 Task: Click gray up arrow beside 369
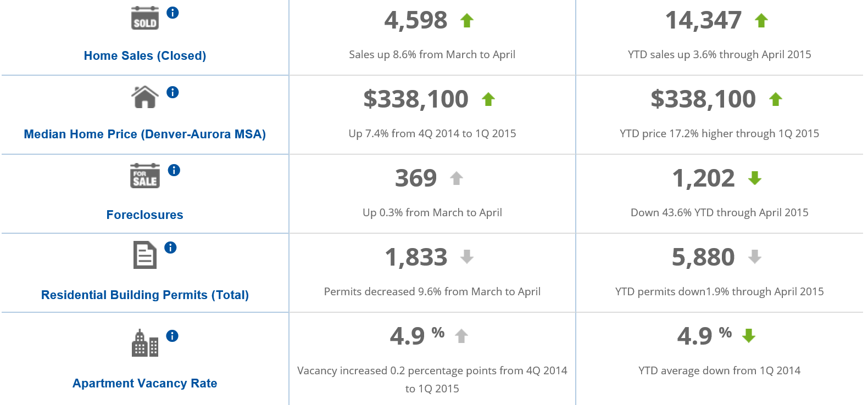pos(457,178)
